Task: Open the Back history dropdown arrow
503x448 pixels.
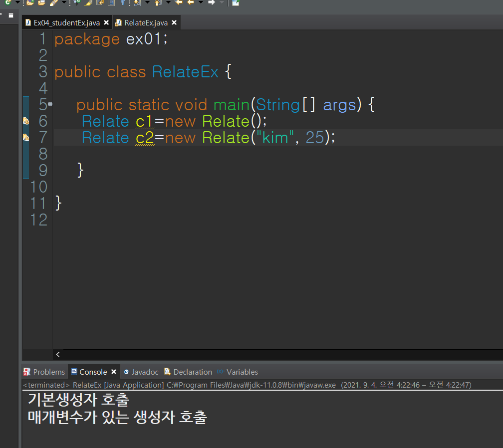Action: coord(201,2)
